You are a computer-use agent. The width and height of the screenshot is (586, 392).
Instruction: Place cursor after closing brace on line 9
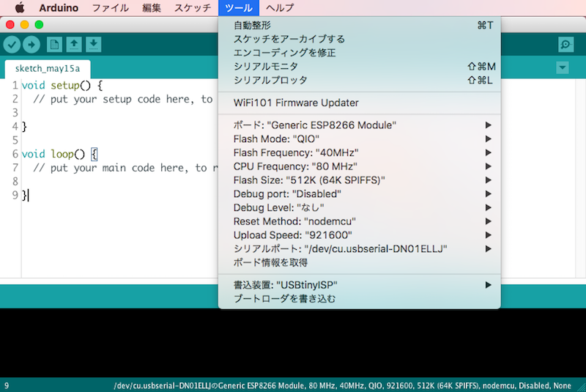point(28,196)
